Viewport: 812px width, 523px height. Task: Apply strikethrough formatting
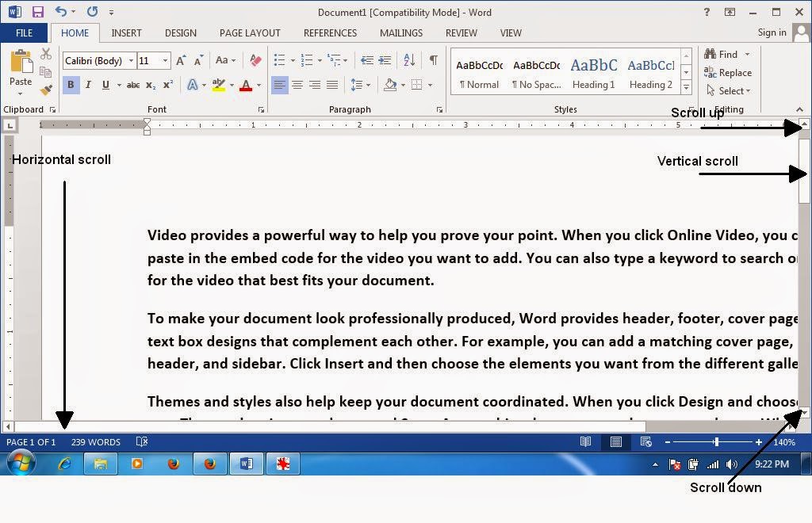pos(132,85)
